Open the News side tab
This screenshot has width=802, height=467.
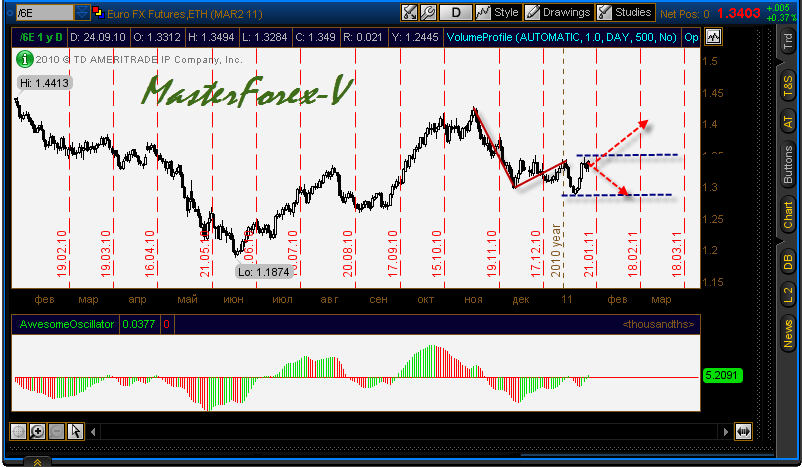click(788, 333)
